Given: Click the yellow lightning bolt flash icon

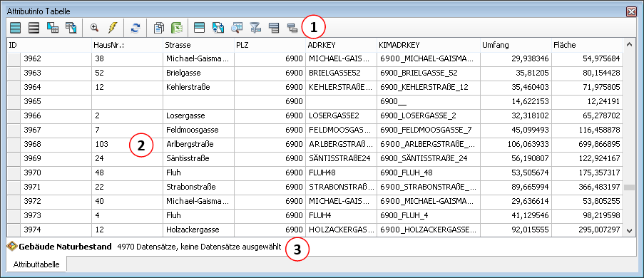Looking at the screenshot, I should click(x=113, y=28).
